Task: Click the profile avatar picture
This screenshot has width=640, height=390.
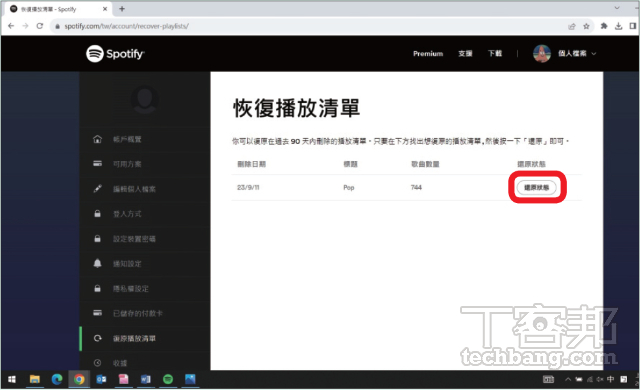Action: tap(542, 53)
